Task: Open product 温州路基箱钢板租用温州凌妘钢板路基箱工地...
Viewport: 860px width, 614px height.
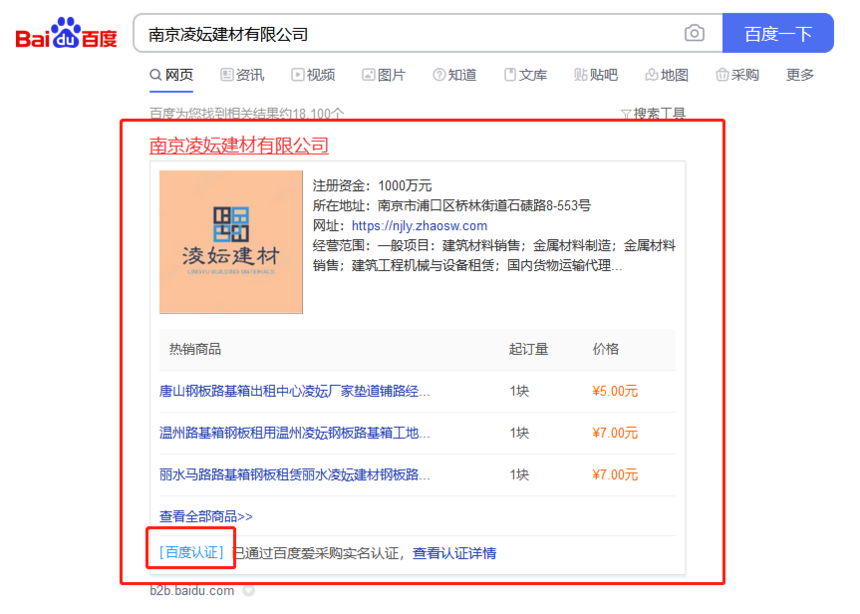Action: 295,433
